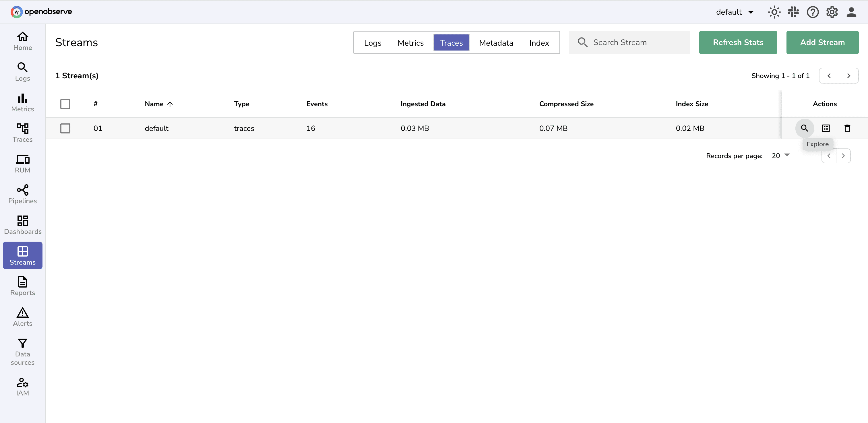
Task: Open the default organization dropdown
Action: (735, 12)
